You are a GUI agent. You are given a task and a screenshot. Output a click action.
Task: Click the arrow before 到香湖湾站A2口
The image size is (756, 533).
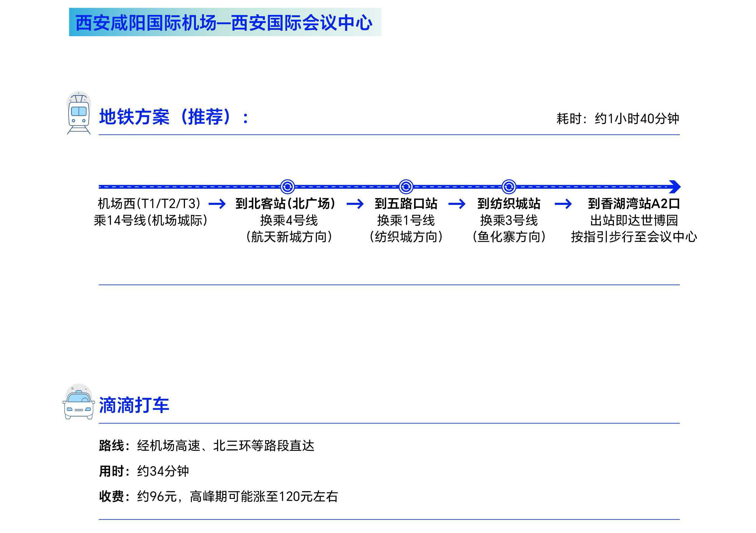(x=563, y=204)
